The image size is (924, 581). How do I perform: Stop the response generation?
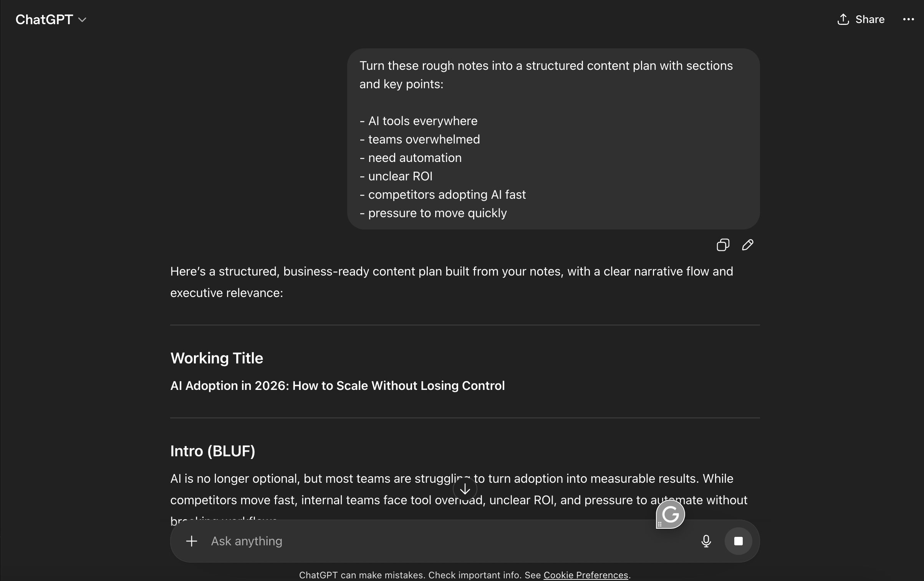tap(738, 541)
